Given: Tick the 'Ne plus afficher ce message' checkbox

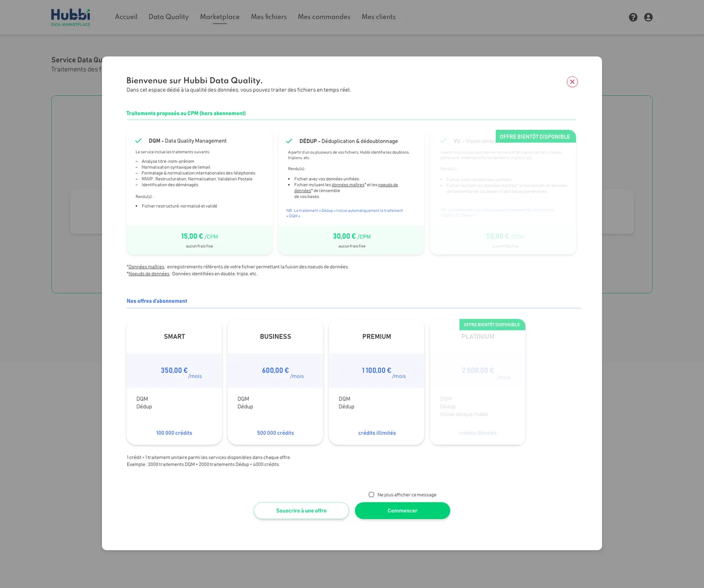Looking at the screenshot, I should coord(372,494).
